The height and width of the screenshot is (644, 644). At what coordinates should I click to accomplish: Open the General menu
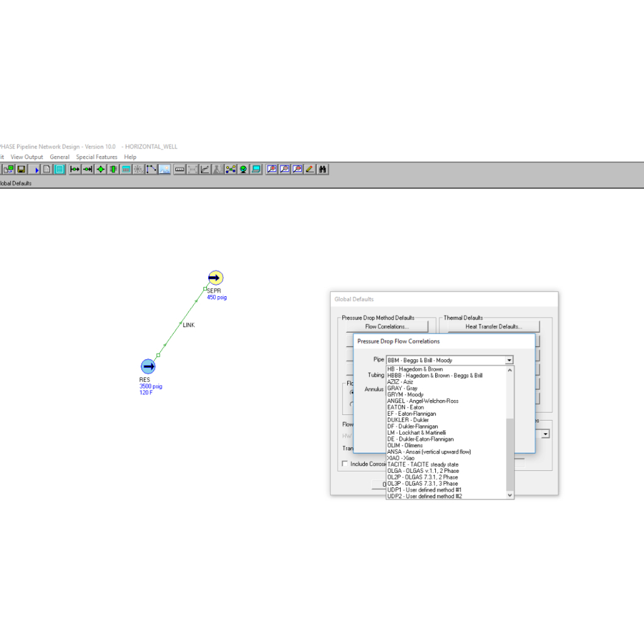point(60,157)
